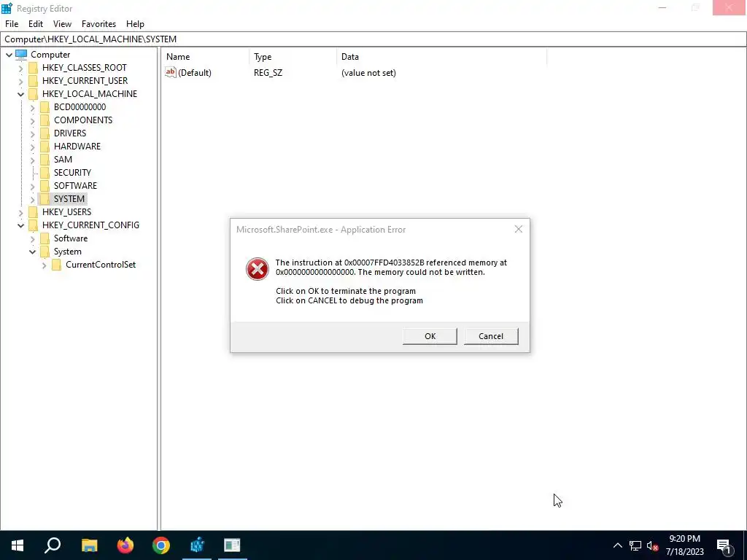Open the Help menu
Screen dimensions: 747x560
click(135, 24)
